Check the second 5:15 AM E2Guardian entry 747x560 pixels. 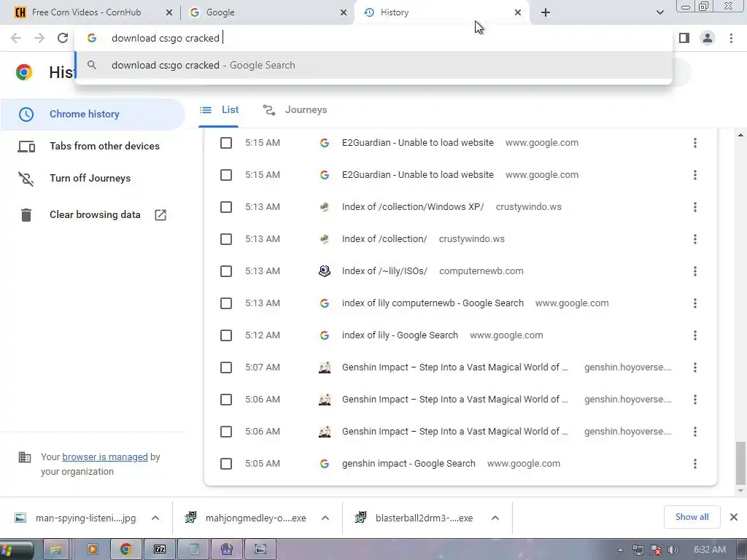[226, 175]
